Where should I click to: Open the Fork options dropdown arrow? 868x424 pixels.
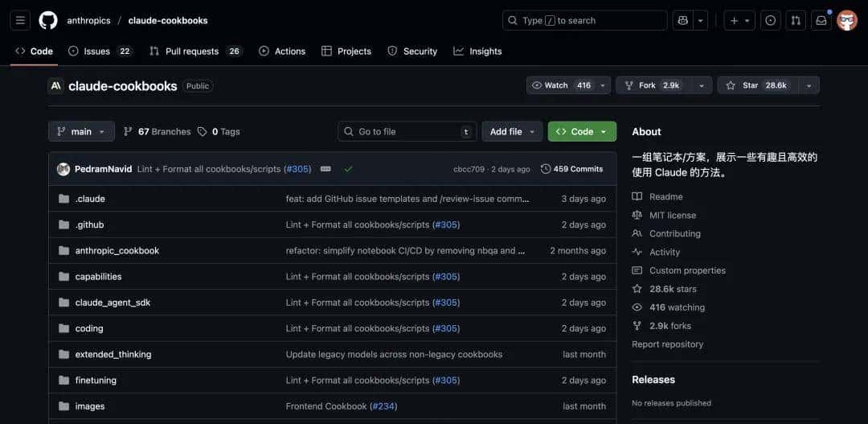pyautogui.click(x=702, y=85)
